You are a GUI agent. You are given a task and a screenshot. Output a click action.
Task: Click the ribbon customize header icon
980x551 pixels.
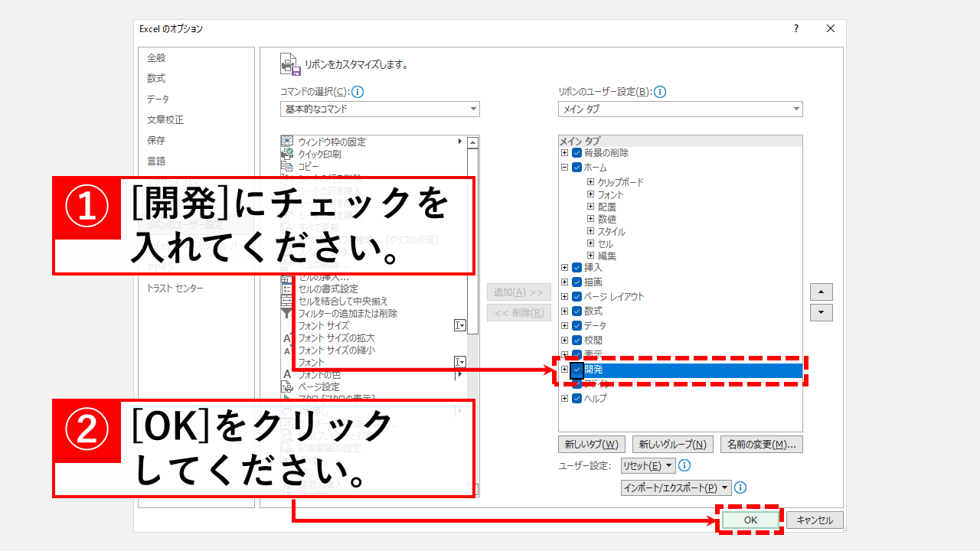(290, 64)
